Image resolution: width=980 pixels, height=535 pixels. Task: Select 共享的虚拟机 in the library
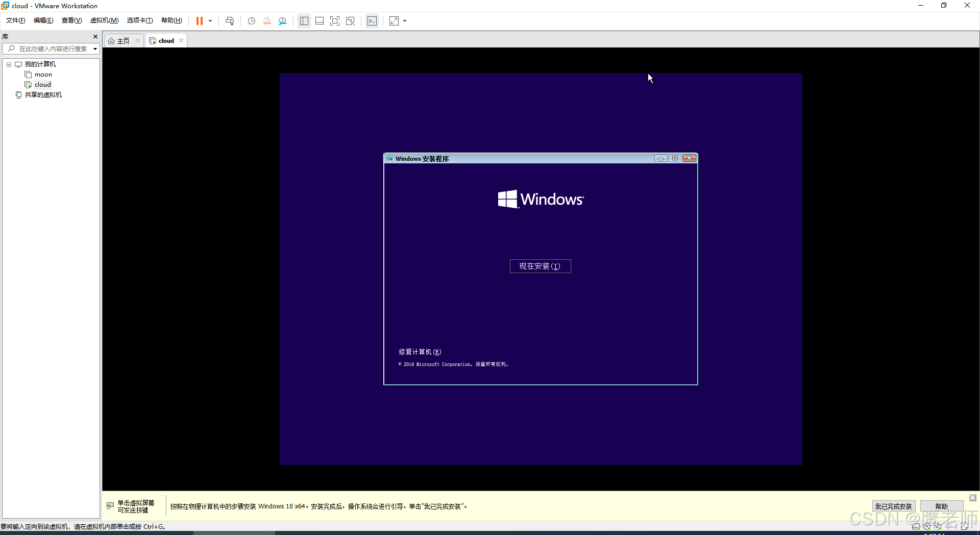tap(43, 95)
